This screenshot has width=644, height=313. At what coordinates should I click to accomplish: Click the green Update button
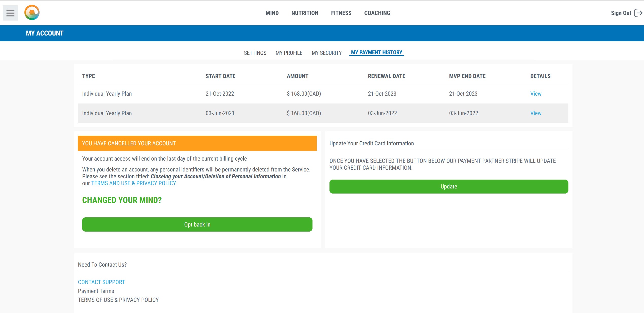point(448,186)
